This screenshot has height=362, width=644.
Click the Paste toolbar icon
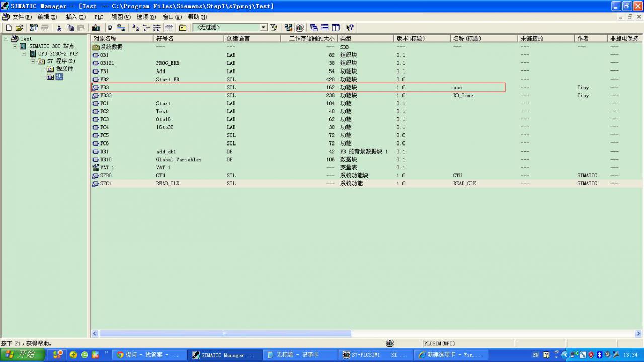[81, 28]
